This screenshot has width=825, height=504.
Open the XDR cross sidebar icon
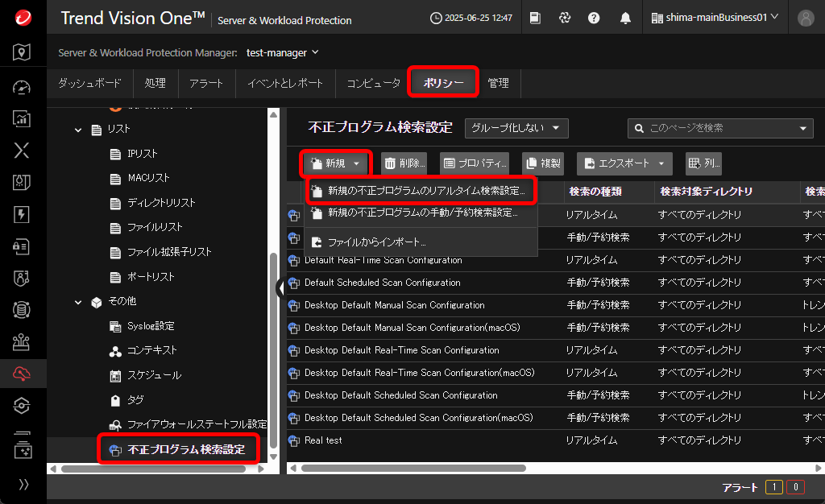[x=22, y=151]
